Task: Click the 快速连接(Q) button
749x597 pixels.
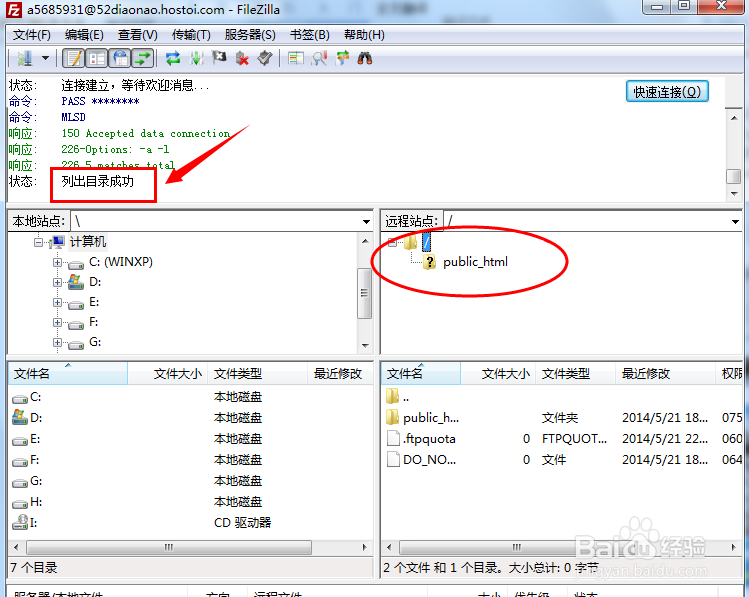Action: [667, 92]
